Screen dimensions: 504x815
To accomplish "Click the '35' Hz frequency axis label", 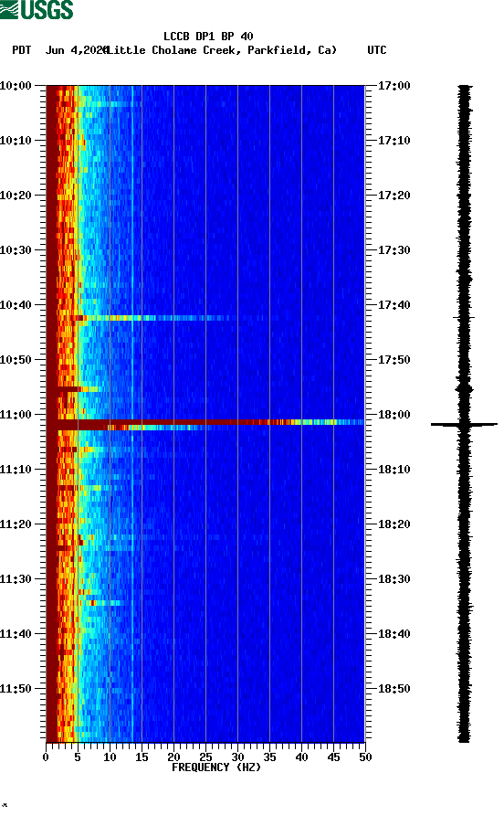I will 269,757.
